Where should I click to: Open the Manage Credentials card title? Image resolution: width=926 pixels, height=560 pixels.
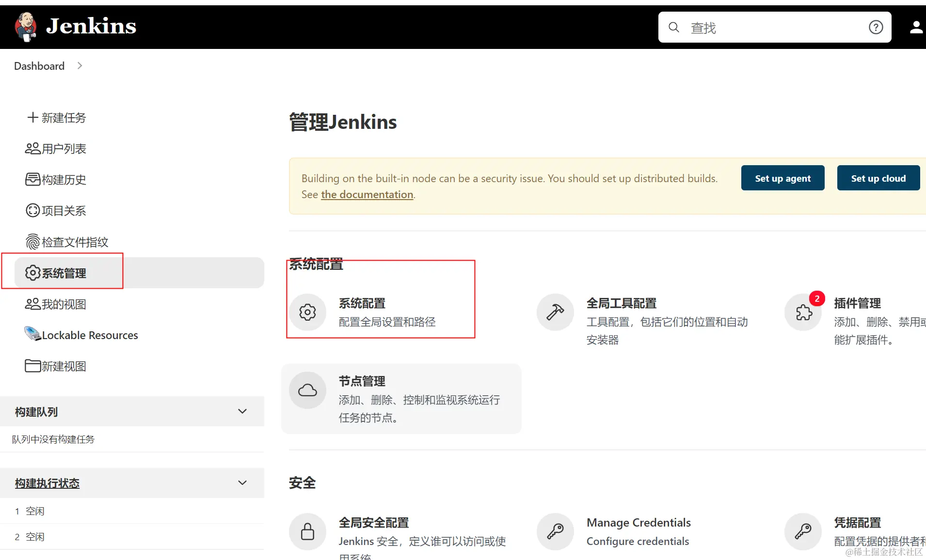[639, 523]
